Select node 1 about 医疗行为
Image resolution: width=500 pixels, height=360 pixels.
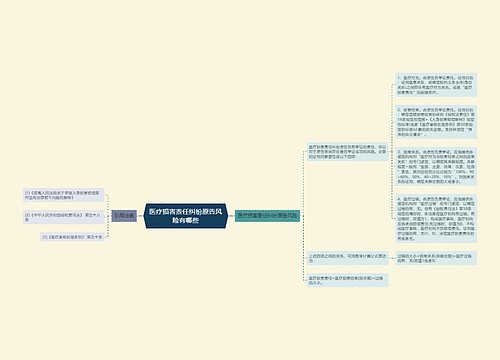(436, 85)
